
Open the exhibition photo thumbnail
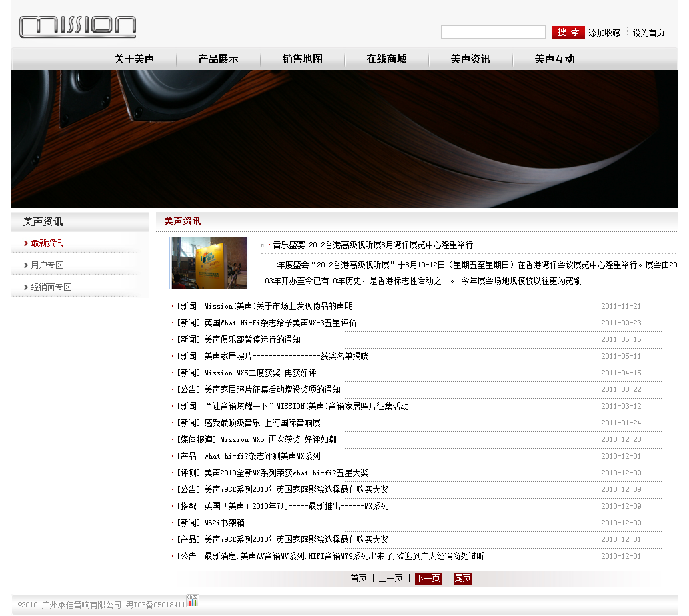[x=209, y=263]
